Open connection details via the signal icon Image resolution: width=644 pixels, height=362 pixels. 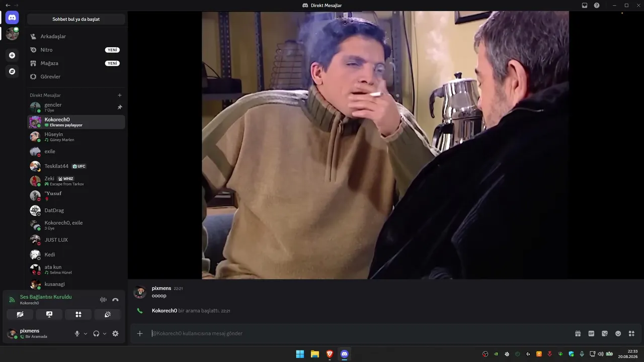click(x=12, y=300)
